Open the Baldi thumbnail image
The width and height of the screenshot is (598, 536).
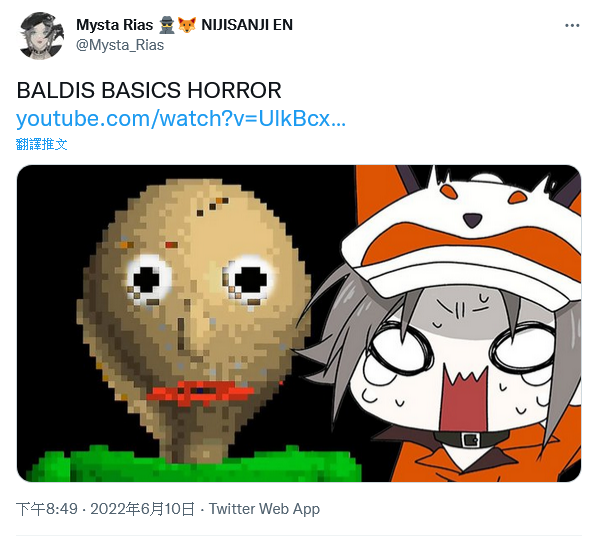coord(299,323)
